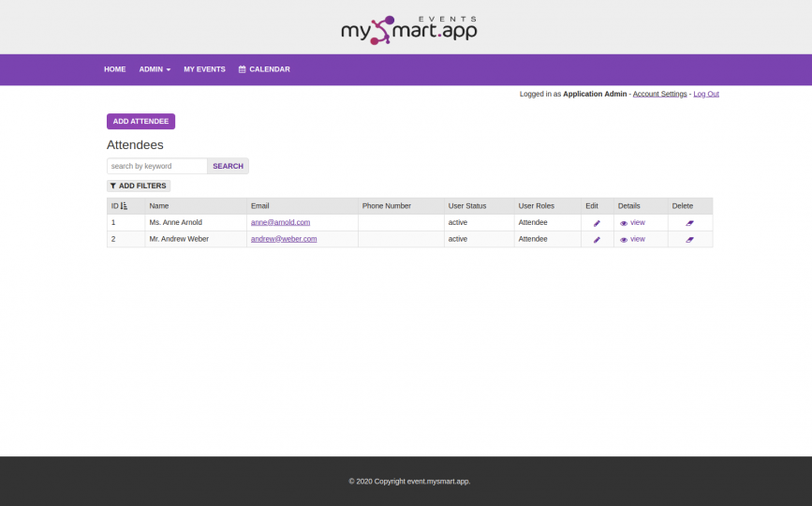
Task: Edit Mr. Andrew Weber using pencil icon
Action: point(597,240)
